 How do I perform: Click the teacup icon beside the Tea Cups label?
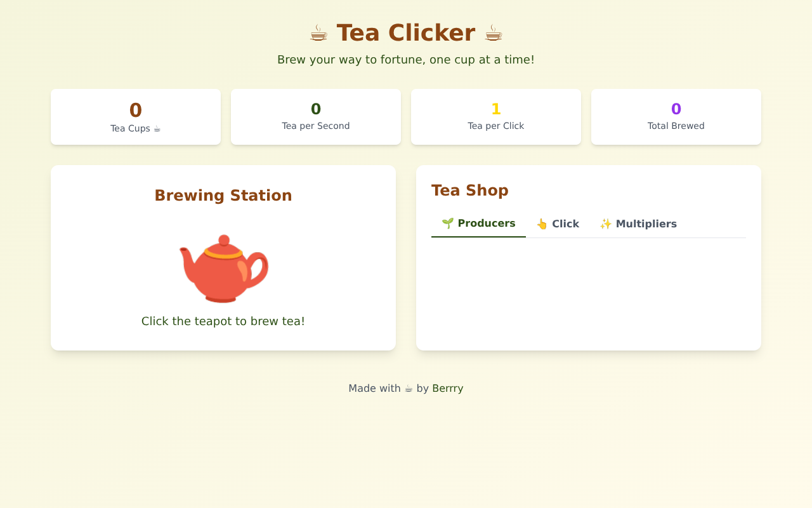click(157, 128)
